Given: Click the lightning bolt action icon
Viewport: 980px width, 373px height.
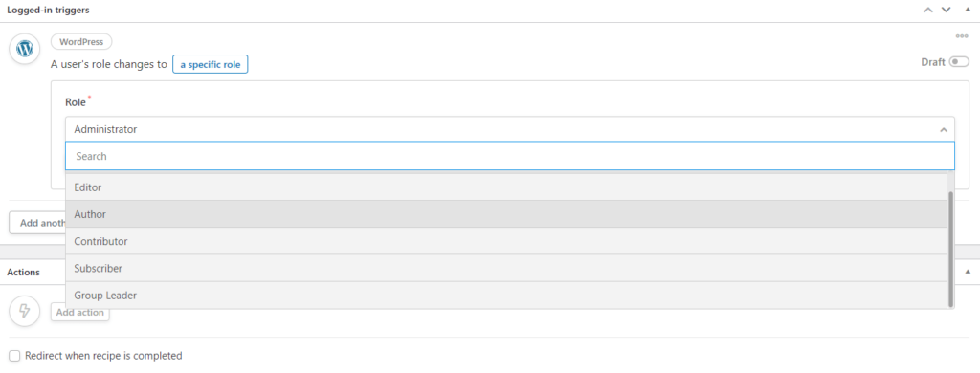Looking at the screenshot, I should point(24,311).
